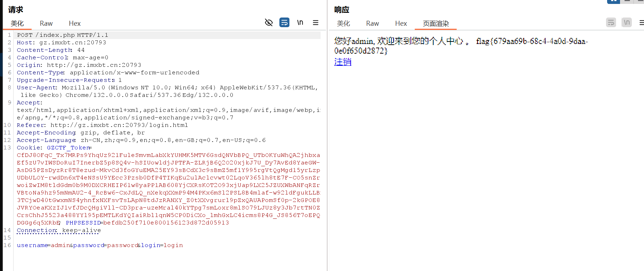Toggle \n newline rendering in the response panel
This screenshot has height=271, width=644.
click(x=627, y=22)
